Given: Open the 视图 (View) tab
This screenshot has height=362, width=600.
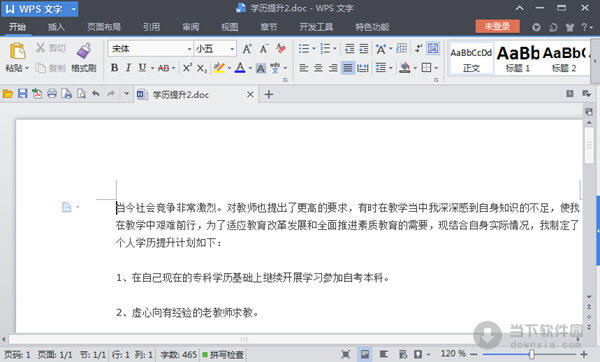Looking at the screenshot, I should (x=230, y=27).
